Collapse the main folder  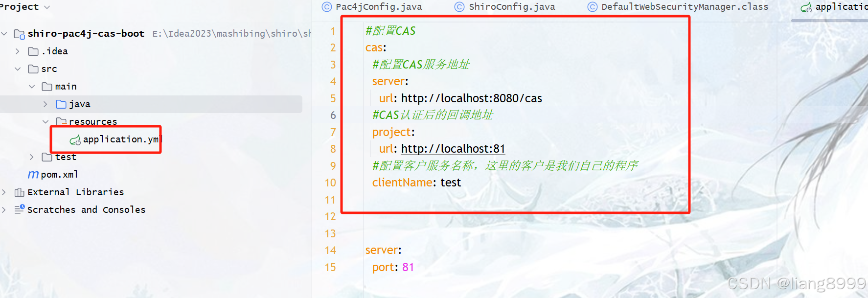tap(32, 87)
